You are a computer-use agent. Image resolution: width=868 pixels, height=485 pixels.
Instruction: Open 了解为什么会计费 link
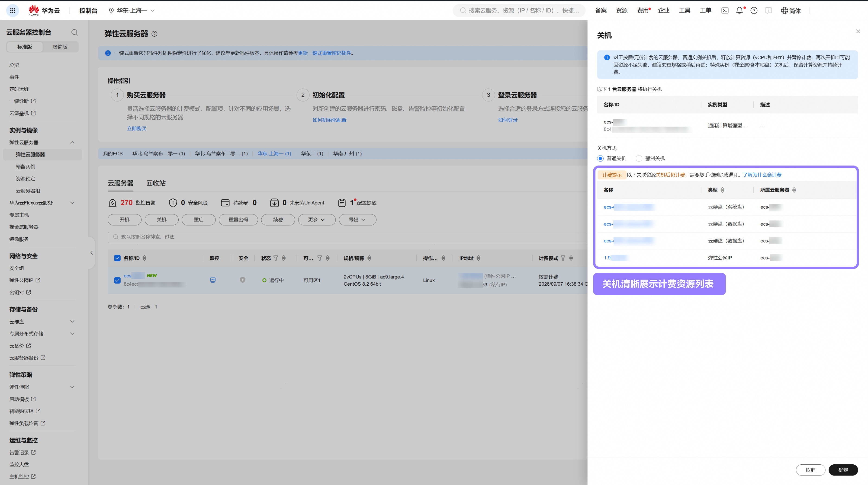click(x=762, y=175)
